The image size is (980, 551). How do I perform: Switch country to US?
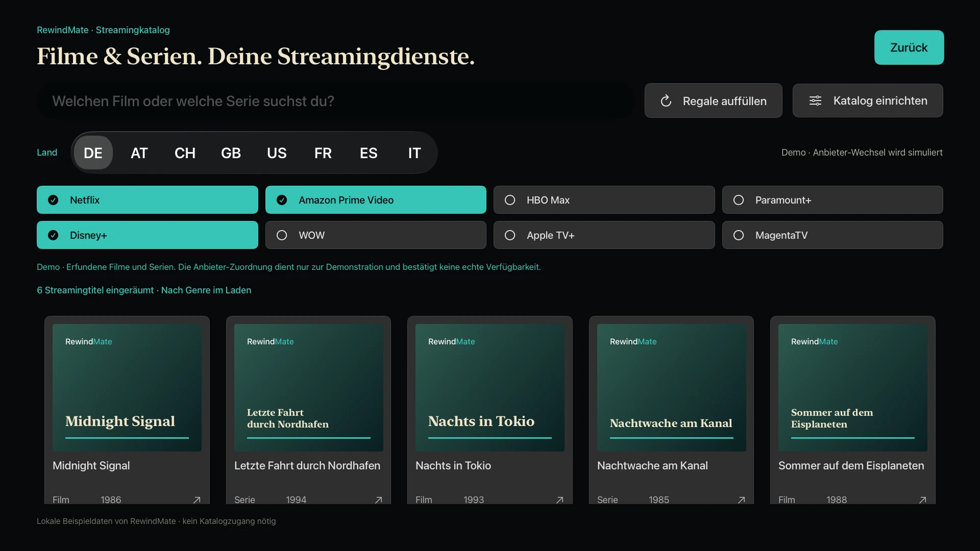pyautogui.click(x=277, y=153)
